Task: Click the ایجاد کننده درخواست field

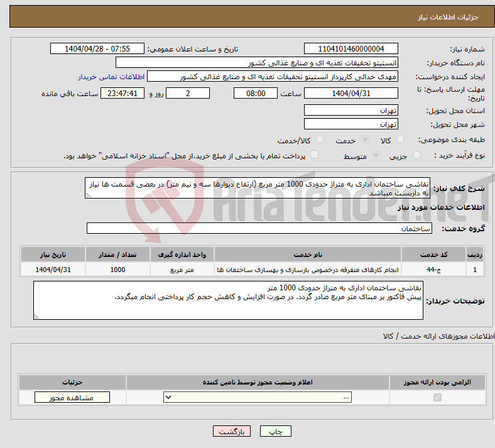Action: 273,77
